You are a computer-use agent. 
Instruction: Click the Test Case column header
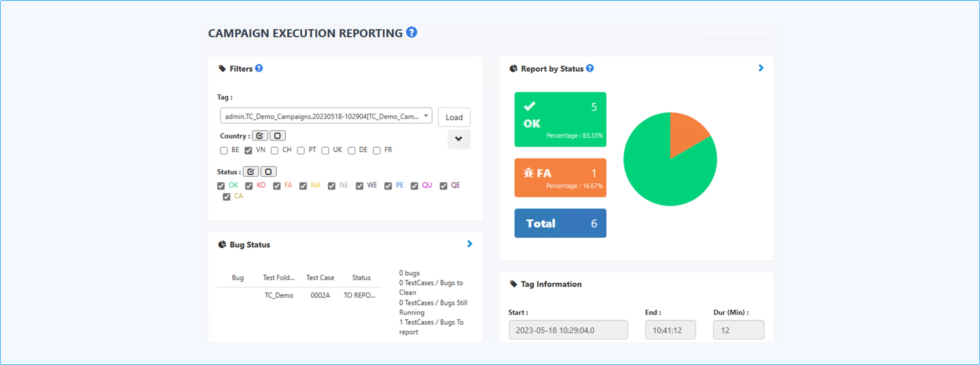point(320,278)
